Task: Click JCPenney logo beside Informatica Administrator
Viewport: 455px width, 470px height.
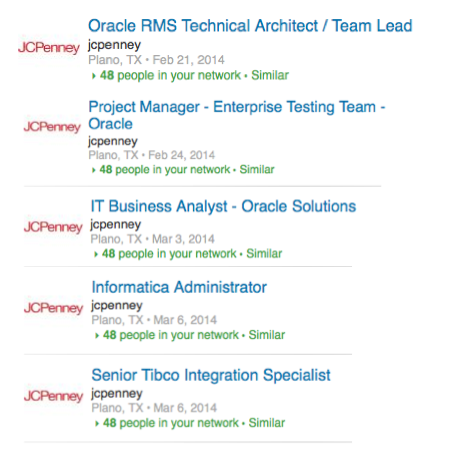Action: click(53, 308)
